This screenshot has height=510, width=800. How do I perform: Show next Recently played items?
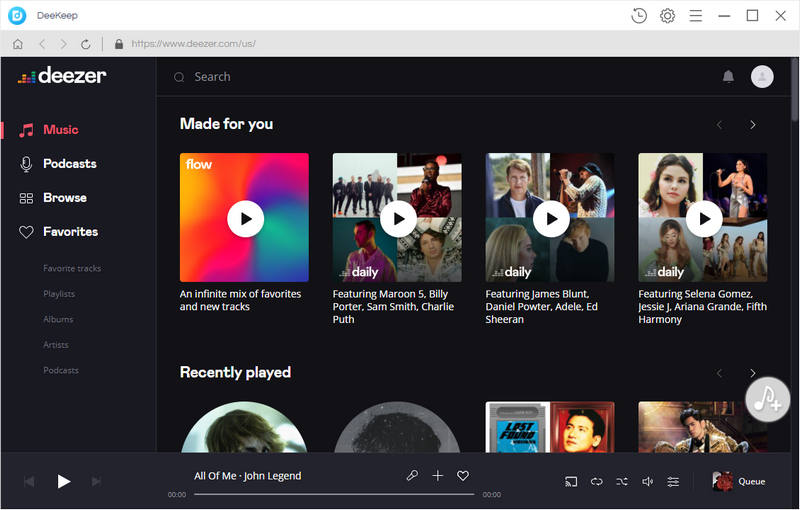(753, 373)
